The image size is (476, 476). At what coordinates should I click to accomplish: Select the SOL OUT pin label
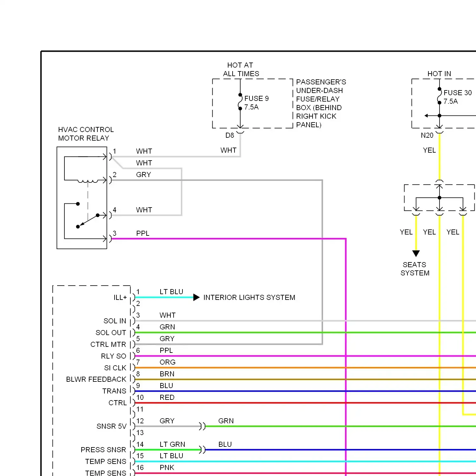(111, 333)
